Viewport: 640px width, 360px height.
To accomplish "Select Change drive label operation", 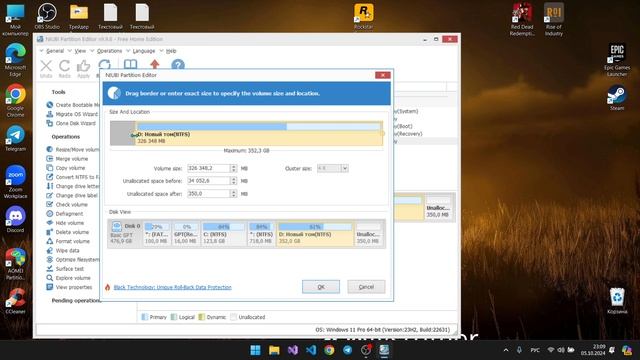I will (x=72, y=196).
